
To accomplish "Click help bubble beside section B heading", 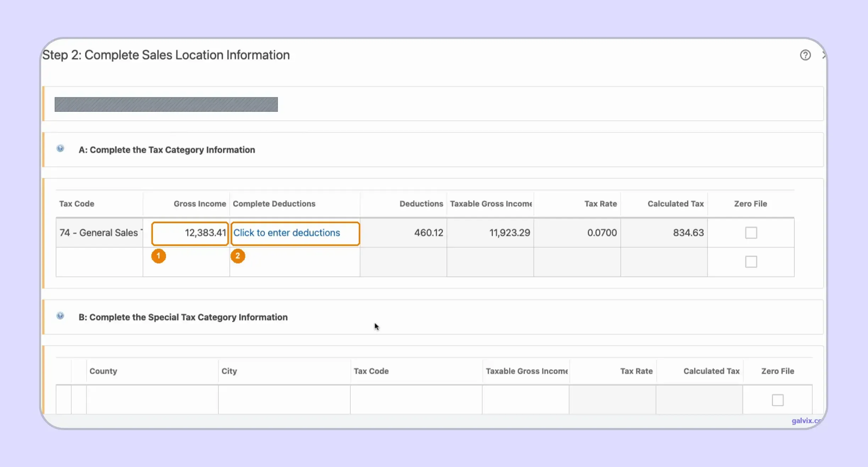I will tap(60, 316).
